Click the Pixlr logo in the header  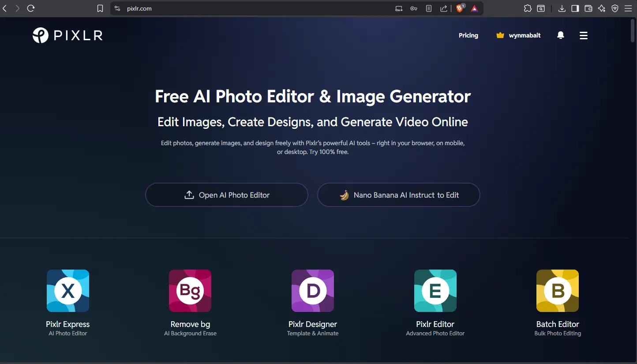pos(67,35)
